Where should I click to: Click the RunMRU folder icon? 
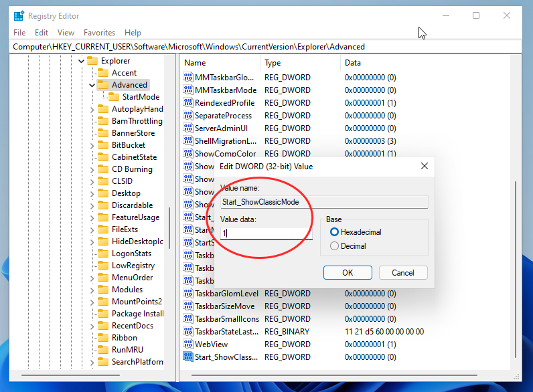coord(102,350)
